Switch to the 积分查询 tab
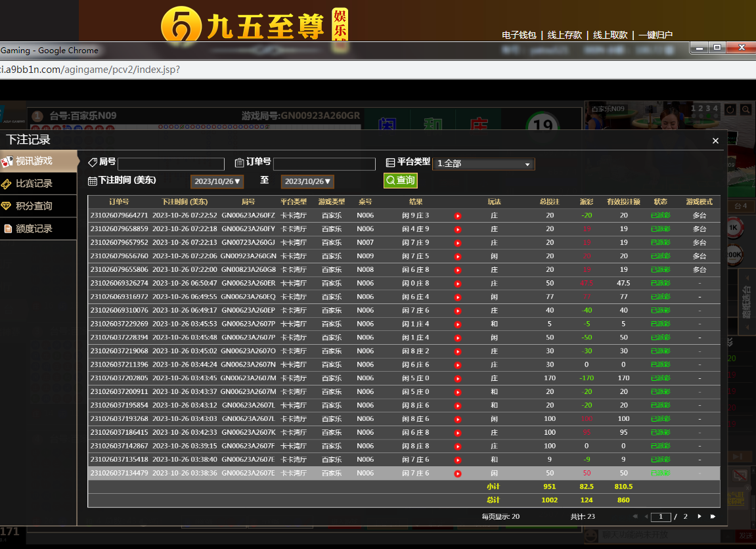The height and width of the screenshot is (549, 756). (34, 206)
